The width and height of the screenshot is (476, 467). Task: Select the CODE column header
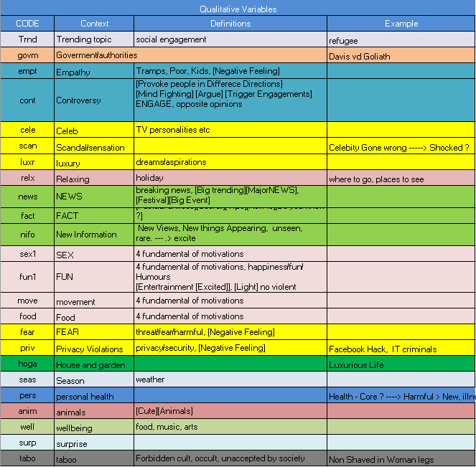point(27,24)
